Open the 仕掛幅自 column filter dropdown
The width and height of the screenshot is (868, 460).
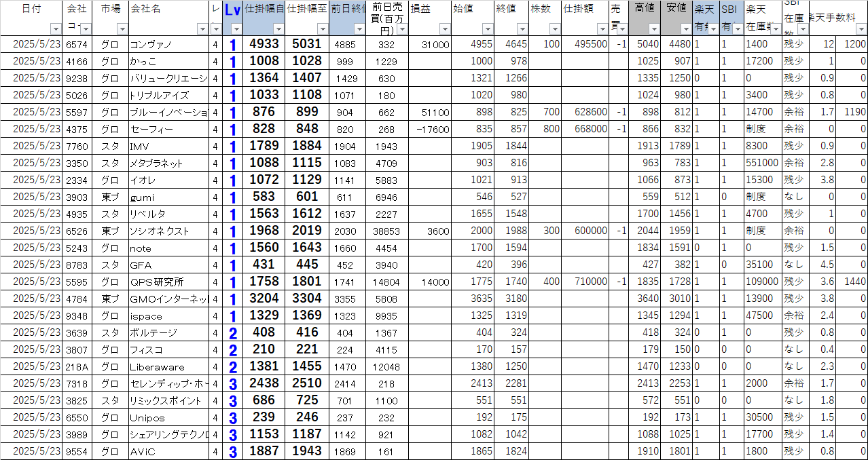click(278, 29)
